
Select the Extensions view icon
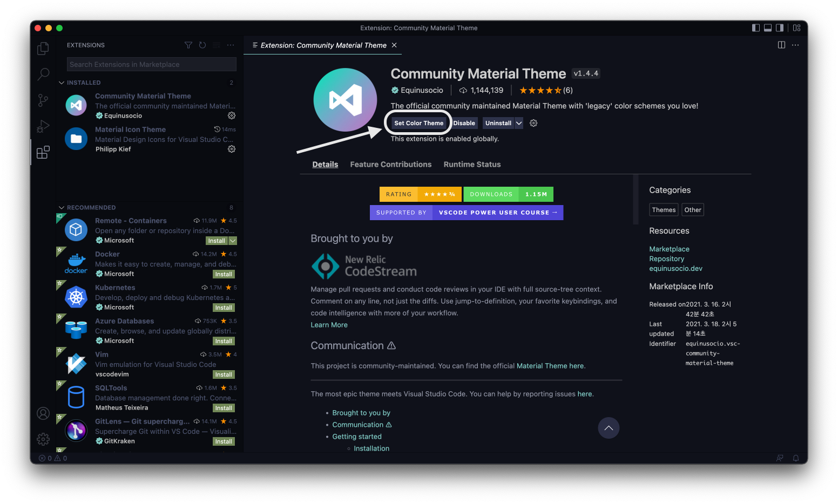point(43,152)
